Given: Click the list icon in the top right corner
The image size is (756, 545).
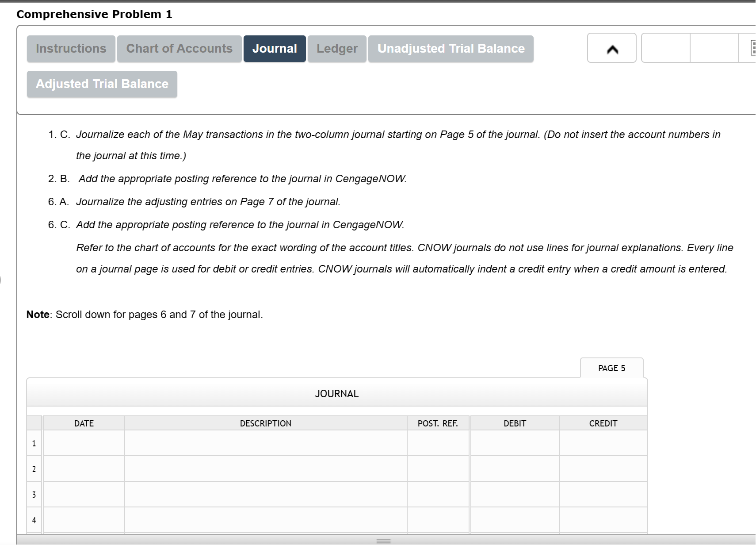Looking at the screenshot, I should pos(753,48).
